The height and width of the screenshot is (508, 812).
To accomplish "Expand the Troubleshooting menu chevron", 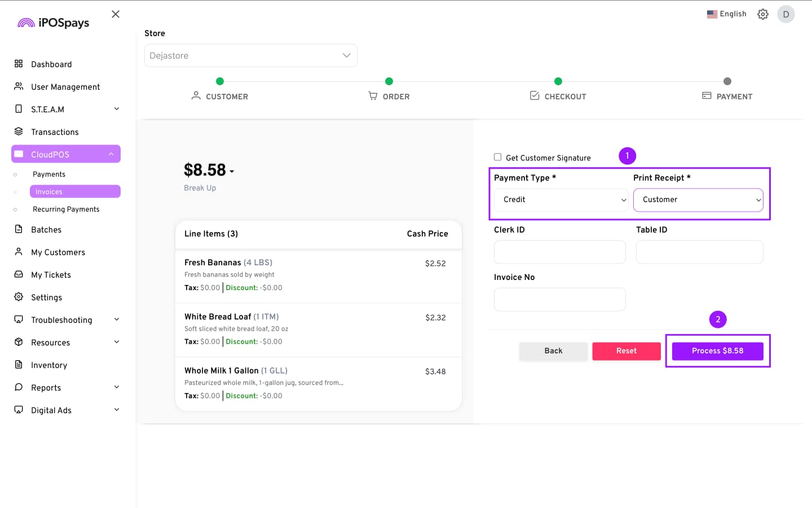I will (x=117, y=319).
